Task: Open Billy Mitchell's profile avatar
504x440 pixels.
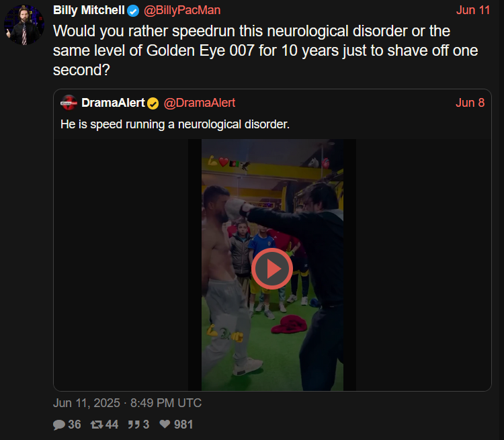Action: (x=24, y=25)
